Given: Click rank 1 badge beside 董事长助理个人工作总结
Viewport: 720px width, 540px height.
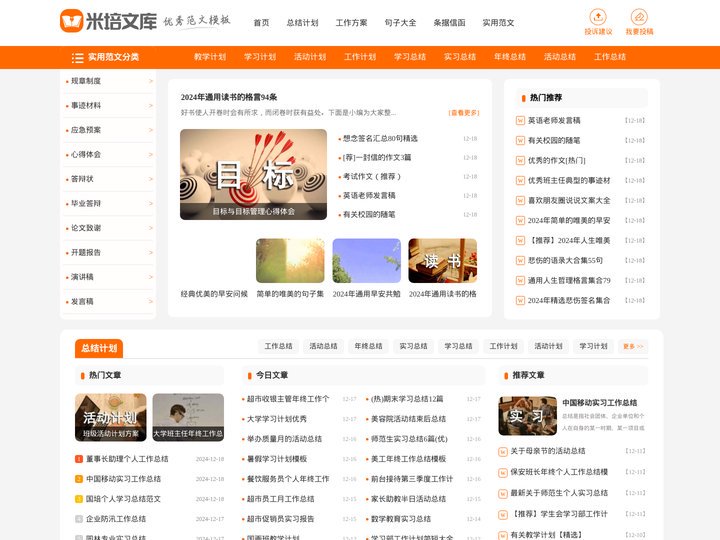Looking at the screenshot, I should click(x=79, y=459).
